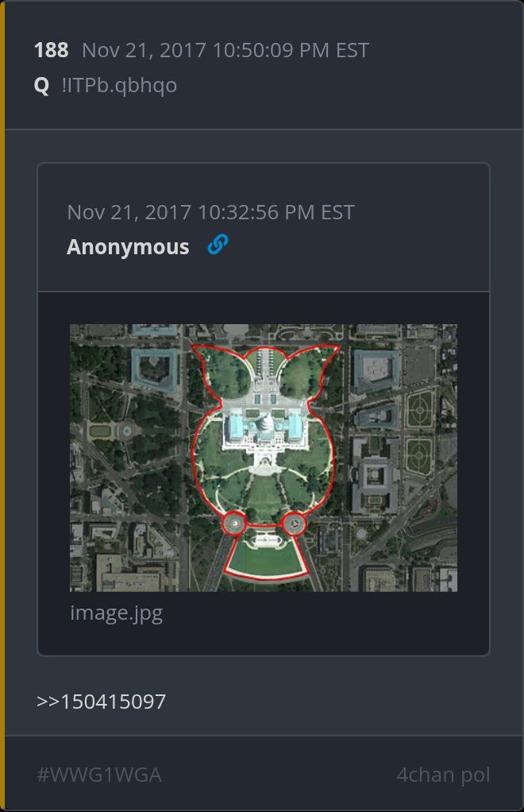
Task: Open the #WWG1WGA hashtag
Action: (99, 775)
